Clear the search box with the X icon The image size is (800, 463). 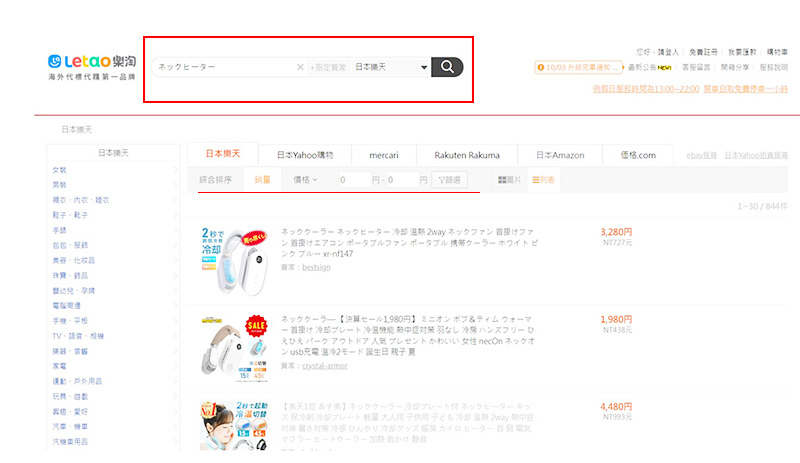[300, 67]
